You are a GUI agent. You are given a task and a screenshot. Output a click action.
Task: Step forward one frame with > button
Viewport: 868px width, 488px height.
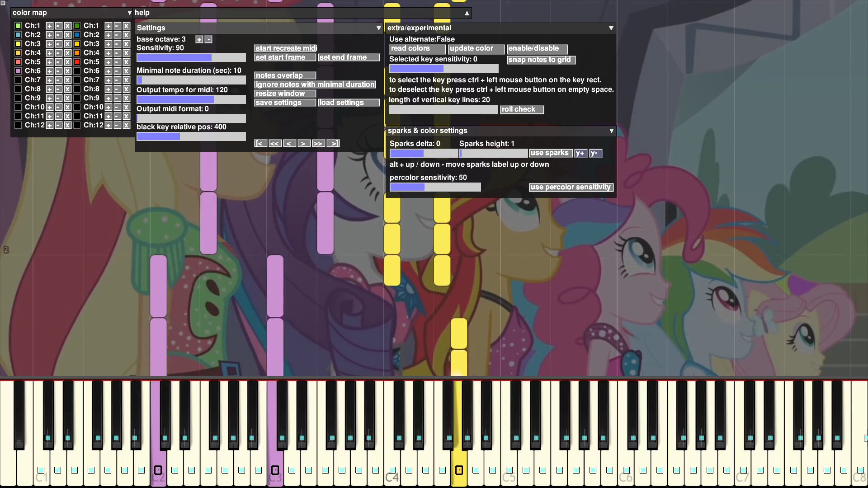tap(304, 143)
